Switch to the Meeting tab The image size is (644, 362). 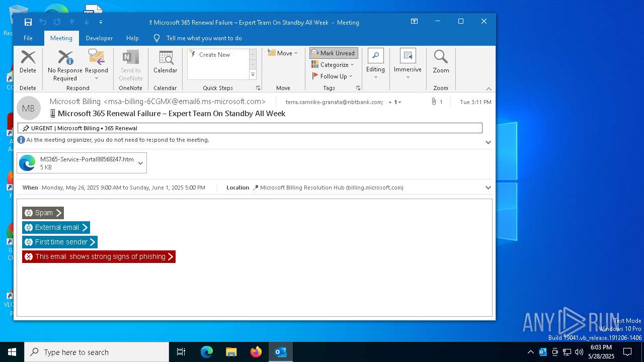point(61,38)
